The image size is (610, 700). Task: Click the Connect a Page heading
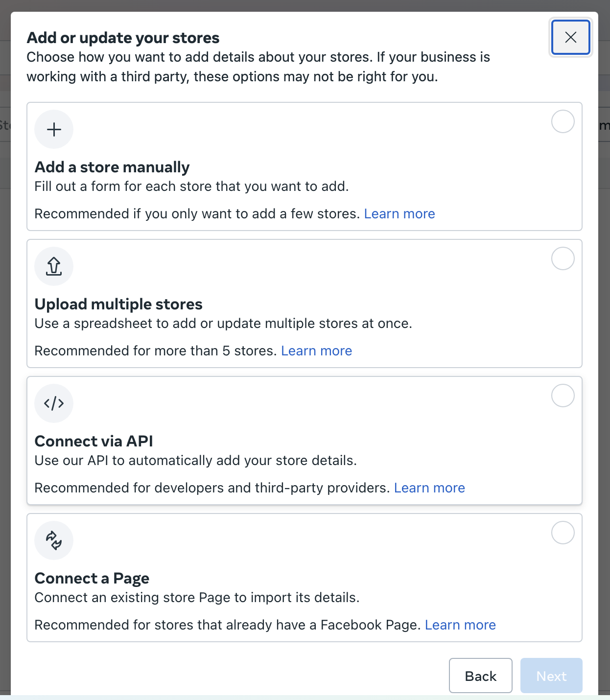pos(92,579)
